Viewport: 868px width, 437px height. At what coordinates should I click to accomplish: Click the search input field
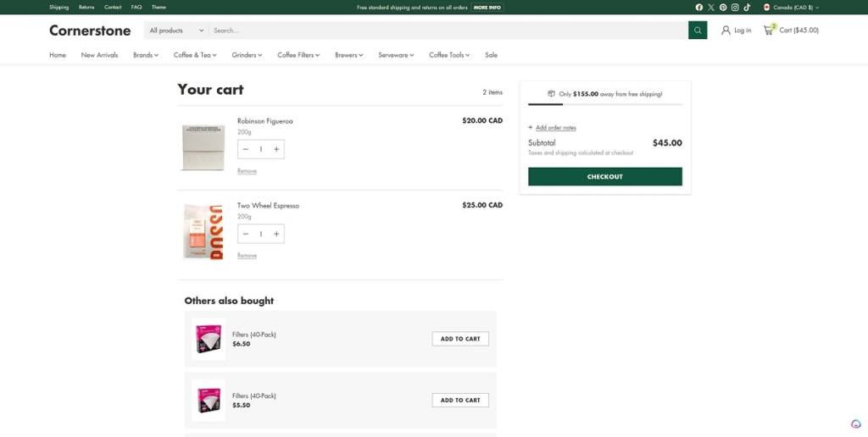point(448,30)
